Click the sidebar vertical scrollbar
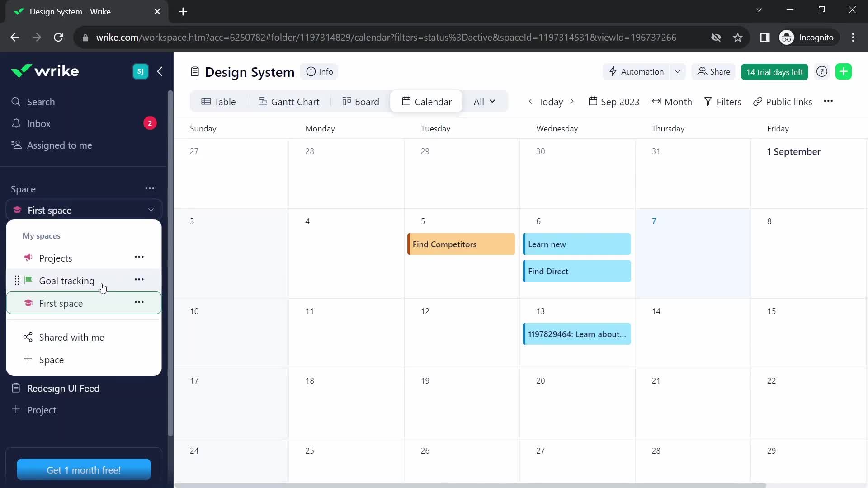Image resolution: width=868 pixels, height=488 pixels. 170,263
